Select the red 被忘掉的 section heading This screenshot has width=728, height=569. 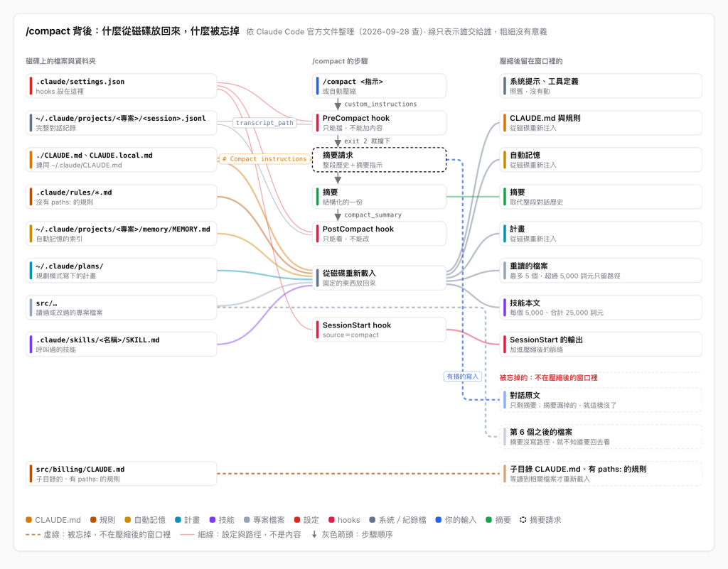(x=548, y=377)
